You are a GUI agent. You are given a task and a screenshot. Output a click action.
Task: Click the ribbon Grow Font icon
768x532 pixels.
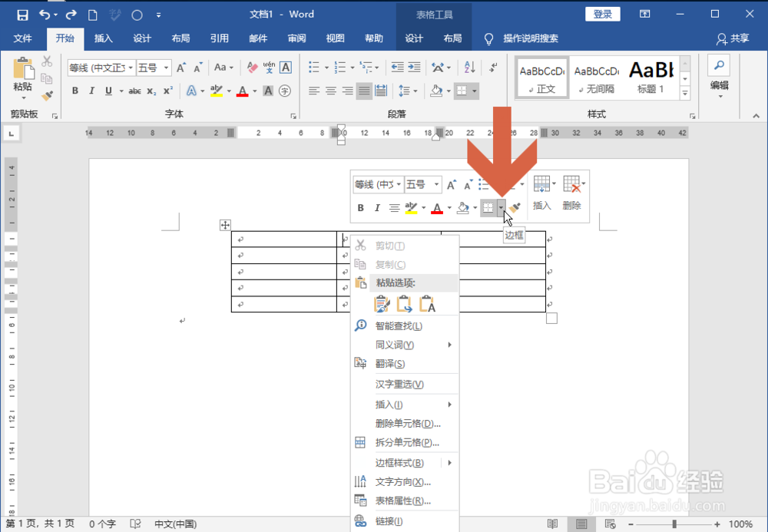180,68
